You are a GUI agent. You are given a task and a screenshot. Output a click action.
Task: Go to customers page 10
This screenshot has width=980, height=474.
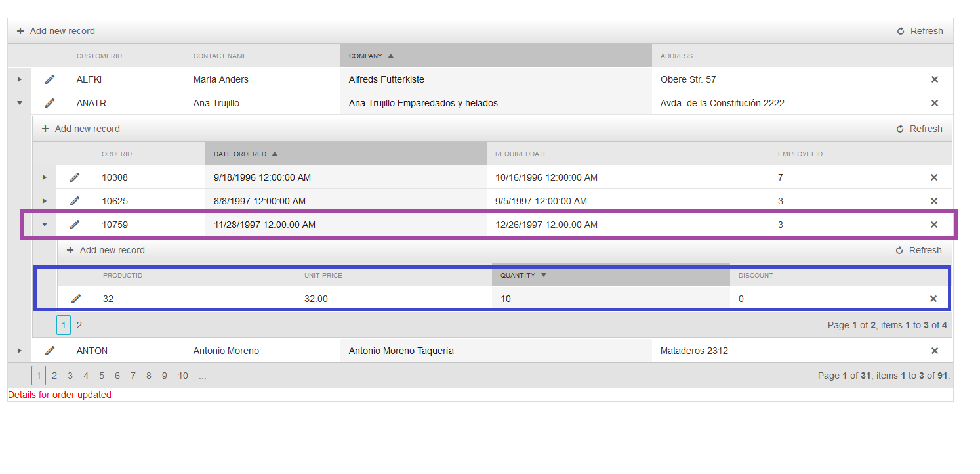pyautogui.click(x=183, y=376)
